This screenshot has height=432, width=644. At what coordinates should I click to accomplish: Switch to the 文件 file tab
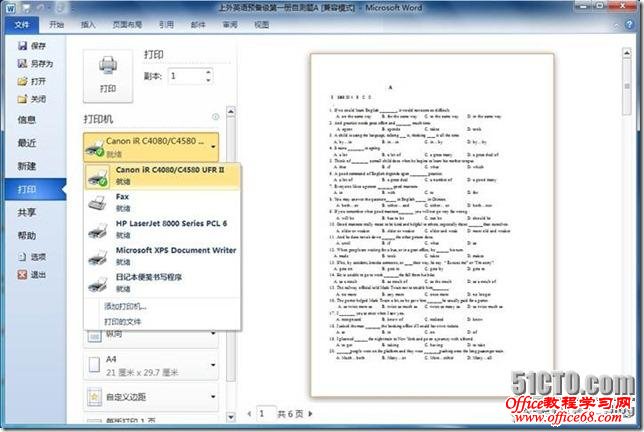tap(22, 25)
